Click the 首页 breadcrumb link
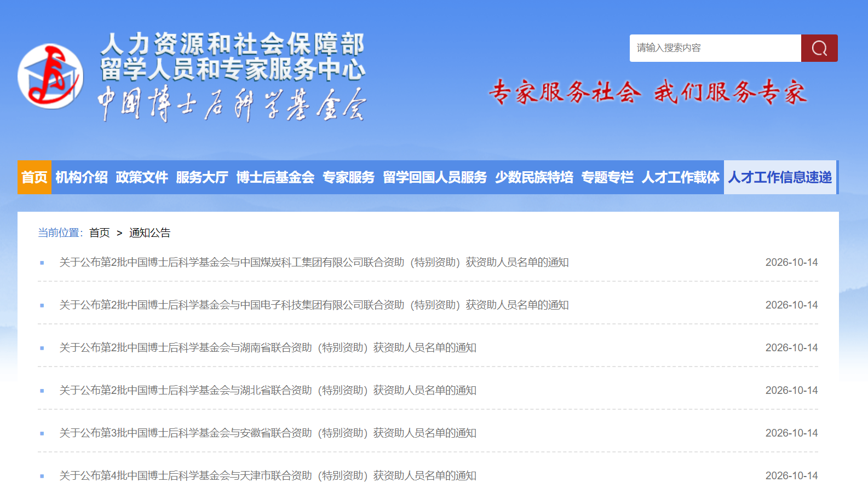 coord(100,233)
